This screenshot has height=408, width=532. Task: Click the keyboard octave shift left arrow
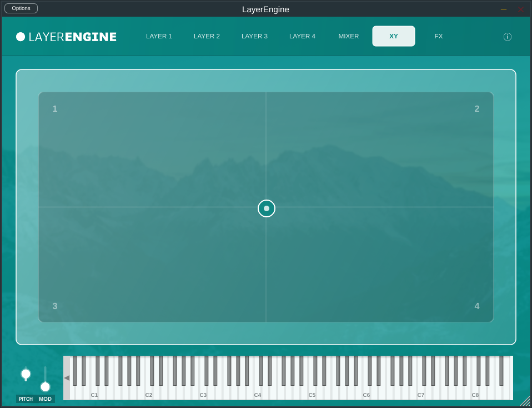(67, 378)
